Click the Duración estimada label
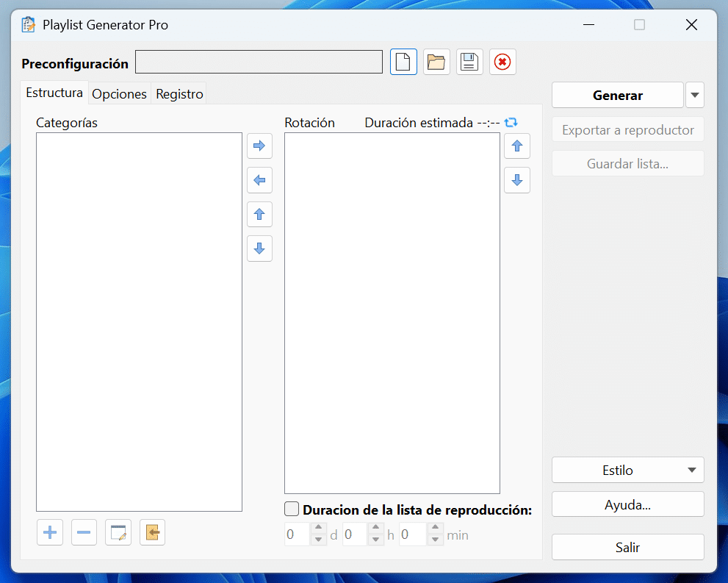Viewport: 728px width, 583px height. [x=418, y=123]
